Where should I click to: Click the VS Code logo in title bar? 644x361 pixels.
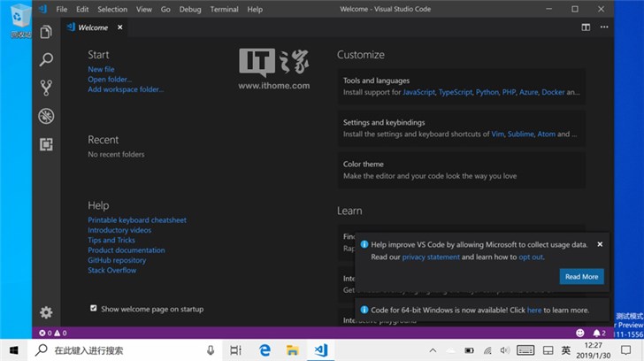[42, 9]
